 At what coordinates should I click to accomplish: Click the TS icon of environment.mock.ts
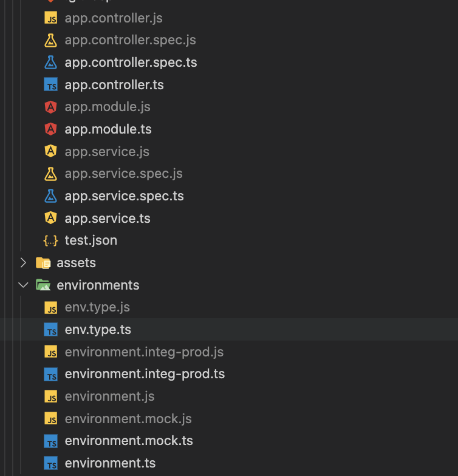pos(51,441)
